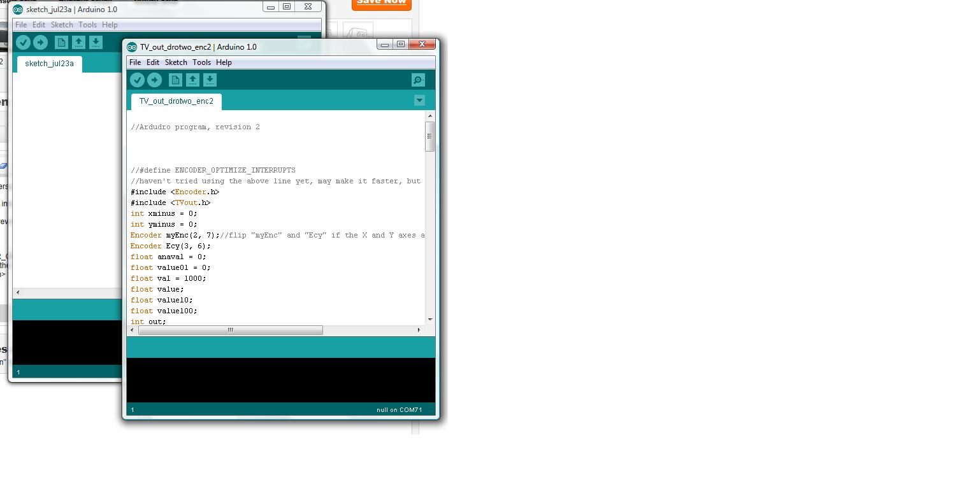Open Tools menu in TV_out_drotwo_enc2 window
The image size is (980, 482).
201,62
